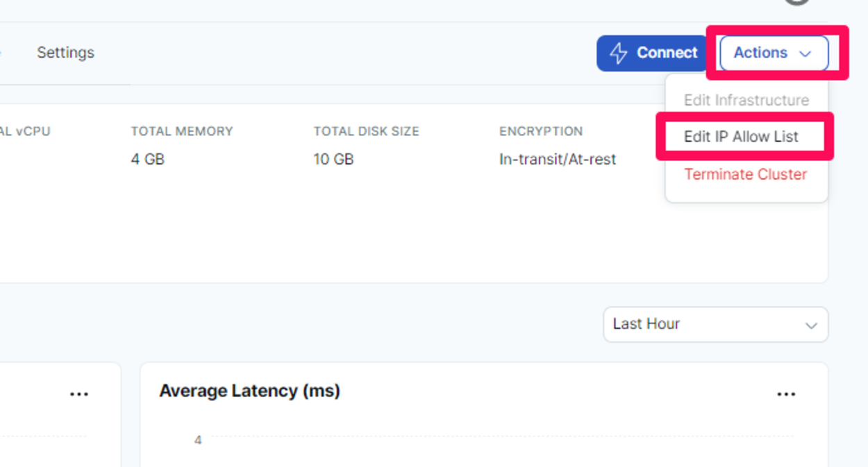Viewport: 868px width, 467px height.
Task: Open the Last Hour time range dropdown
Action: tap(716, 325)
